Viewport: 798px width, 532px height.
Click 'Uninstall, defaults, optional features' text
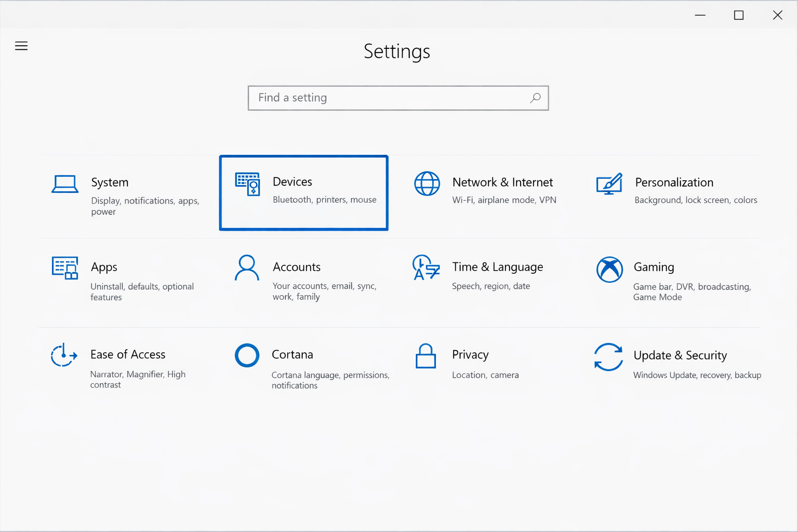(142, 292)
